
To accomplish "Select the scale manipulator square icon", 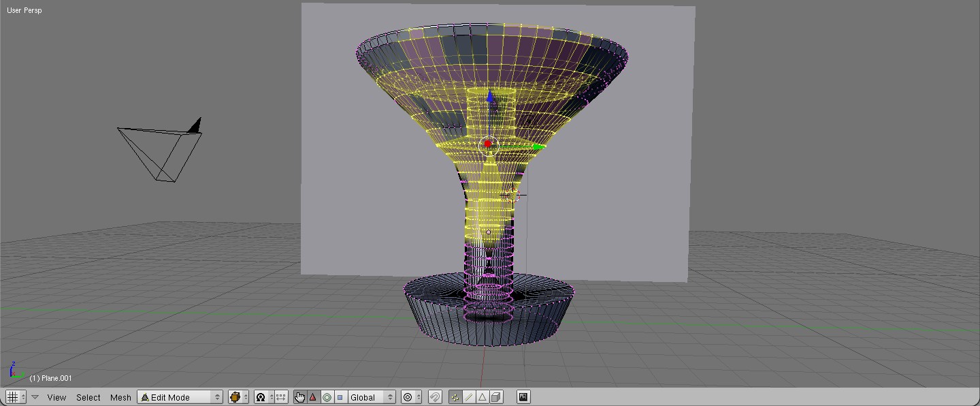I will coord(340,397).
